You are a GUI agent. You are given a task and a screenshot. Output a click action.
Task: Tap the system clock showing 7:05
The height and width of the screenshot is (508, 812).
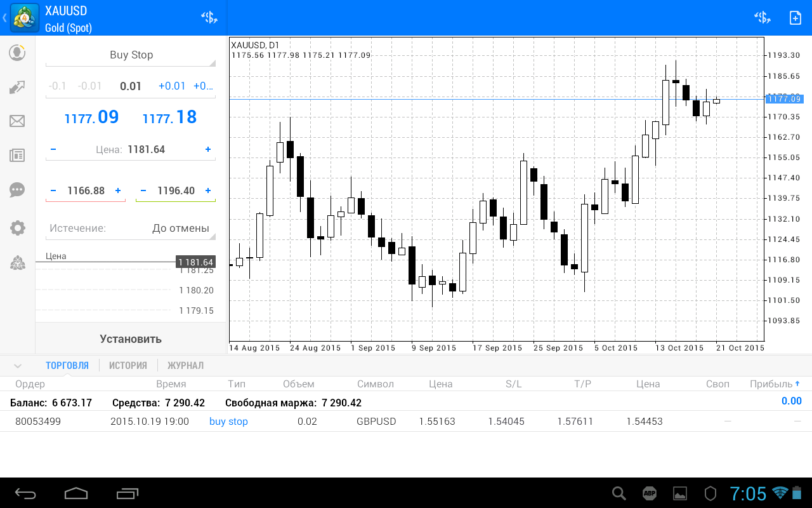(748, 493)
